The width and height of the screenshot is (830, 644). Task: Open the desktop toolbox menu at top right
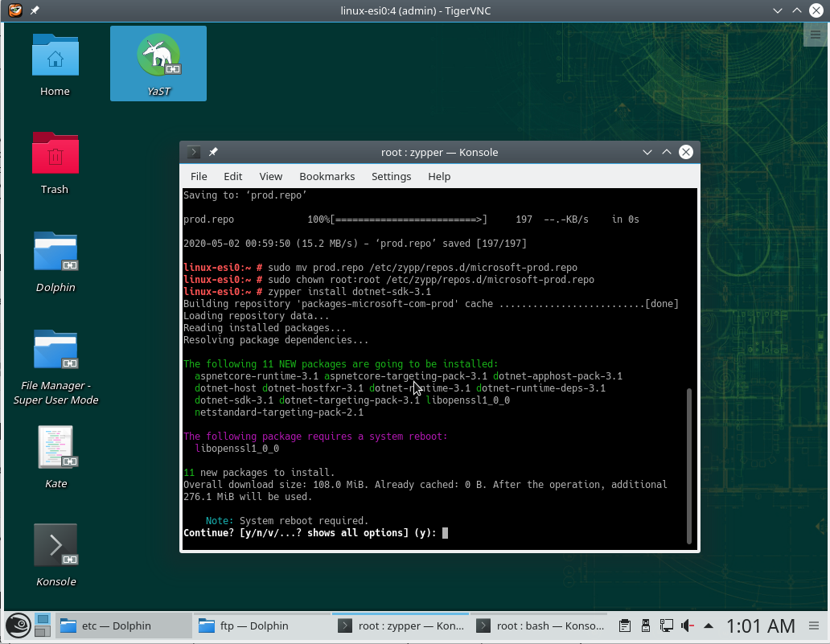coord(816,35)
